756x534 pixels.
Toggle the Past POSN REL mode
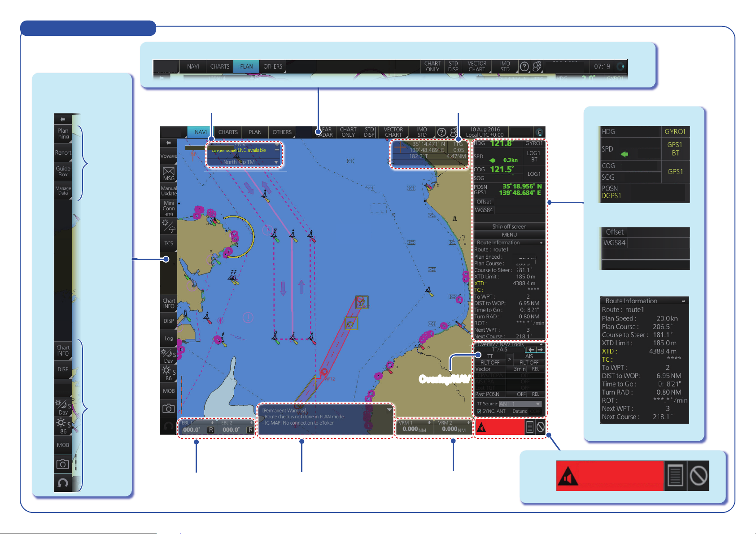click(536, 394)
